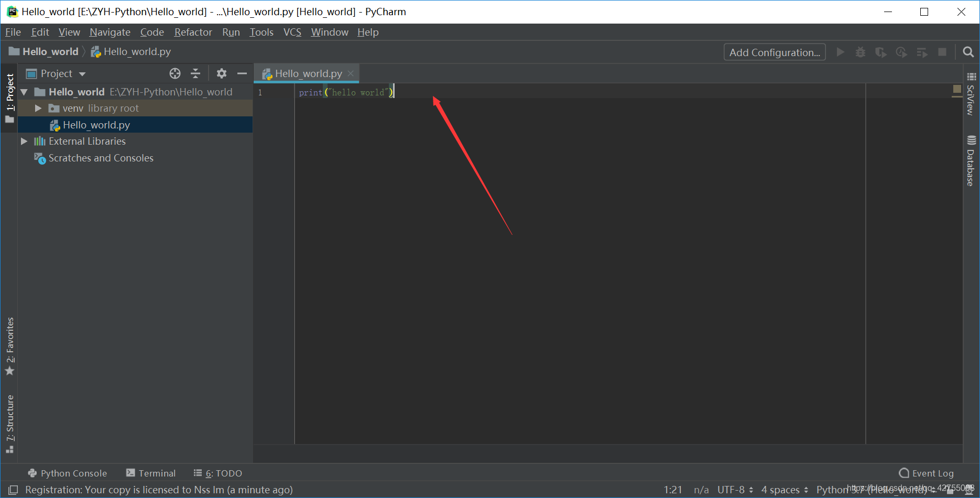This screenshot has width=980, height=498.
Task: Open the VCS menu
Action: pos(292,32)
